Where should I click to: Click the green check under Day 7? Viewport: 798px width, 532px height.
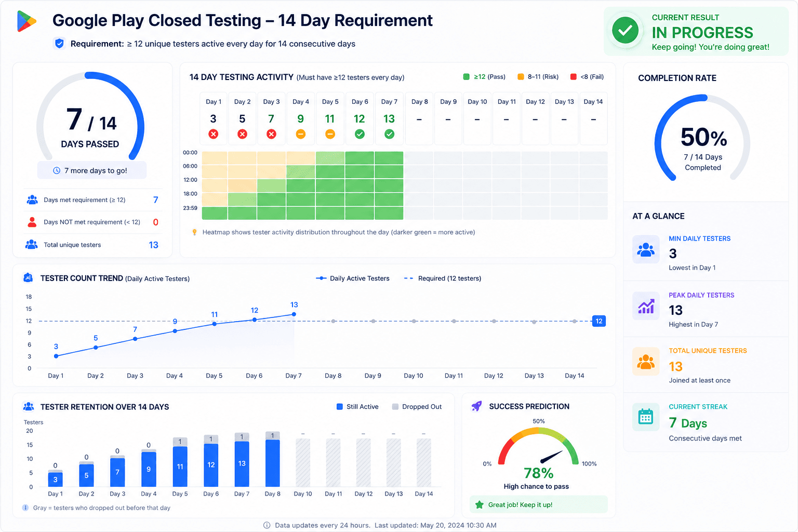389,134
